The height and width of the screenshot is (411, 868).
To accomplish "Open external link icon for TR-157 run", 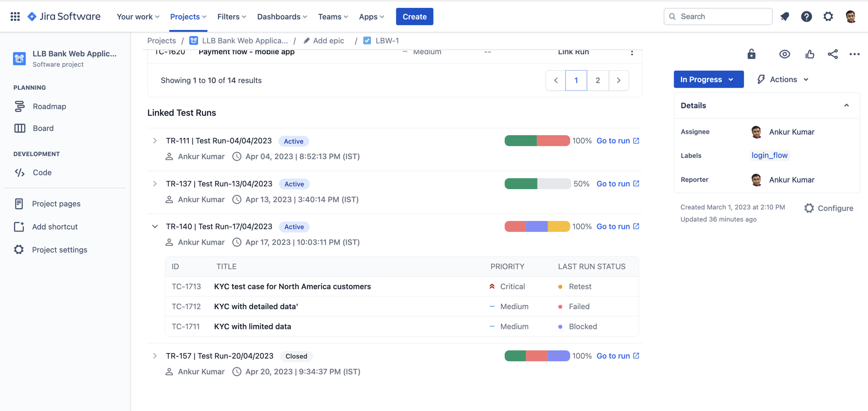I will pos(636,356).
